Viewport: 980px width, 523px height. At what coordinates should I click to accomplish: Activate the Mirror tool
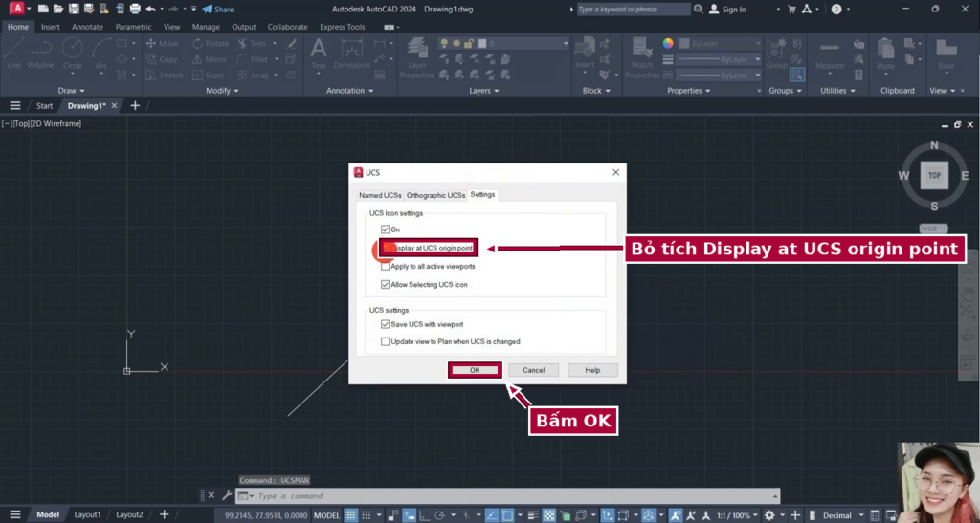210,59
